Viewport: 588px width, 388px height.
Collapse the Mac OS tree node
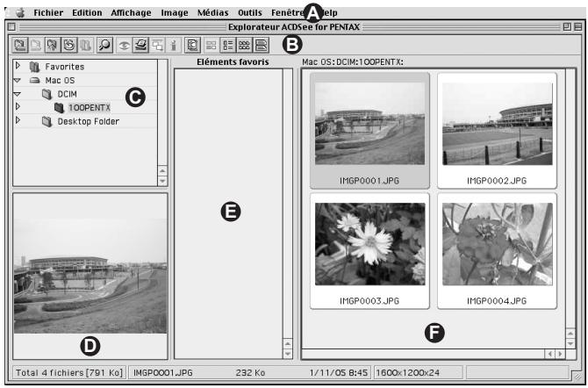tap(18, 80)
